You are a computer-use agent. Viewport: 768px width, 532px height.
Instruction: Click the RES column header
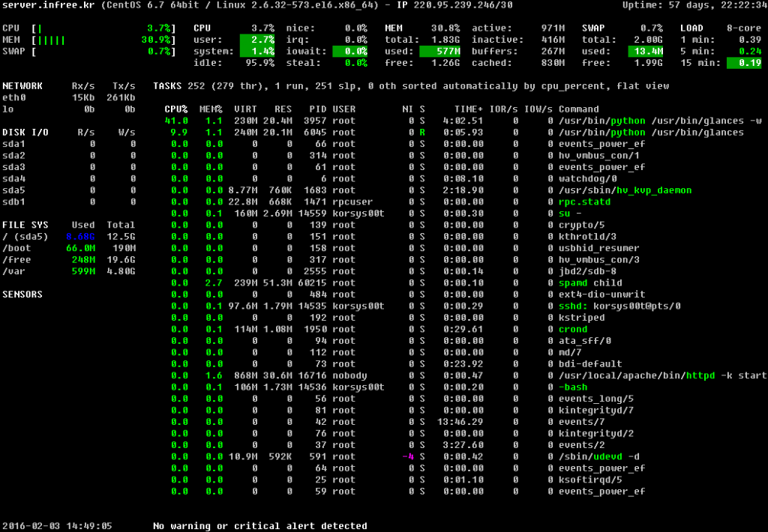point(283,109)
